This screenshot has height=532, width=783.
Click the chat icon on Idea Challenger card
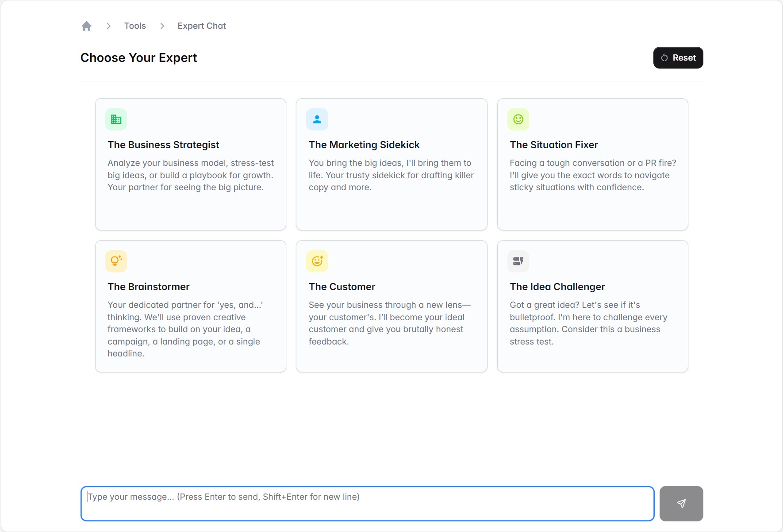[518, 261]
